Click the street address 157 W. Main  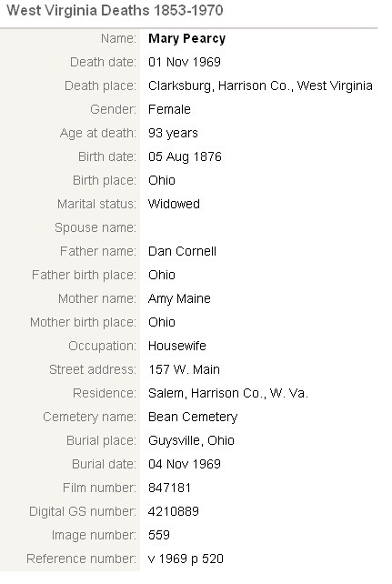184,369
